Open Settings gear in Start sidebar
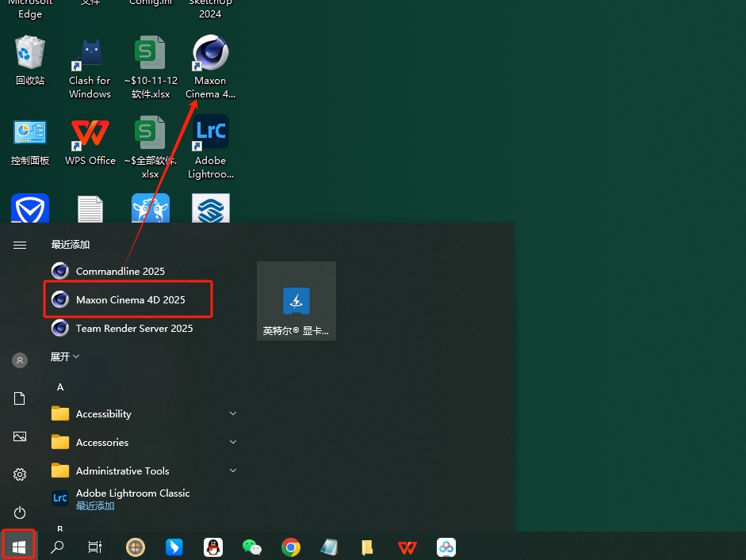 click(x=20, y=474)
